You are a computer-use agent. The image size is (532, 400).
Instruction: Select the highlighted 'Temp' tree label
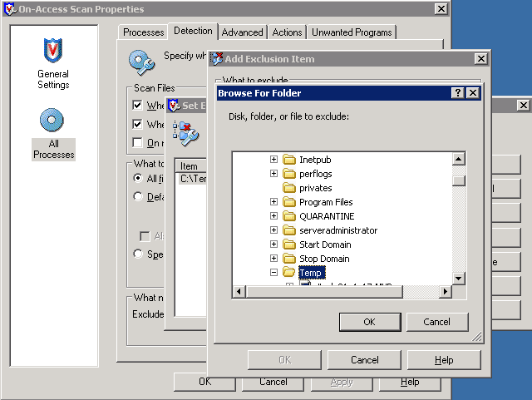312,273
